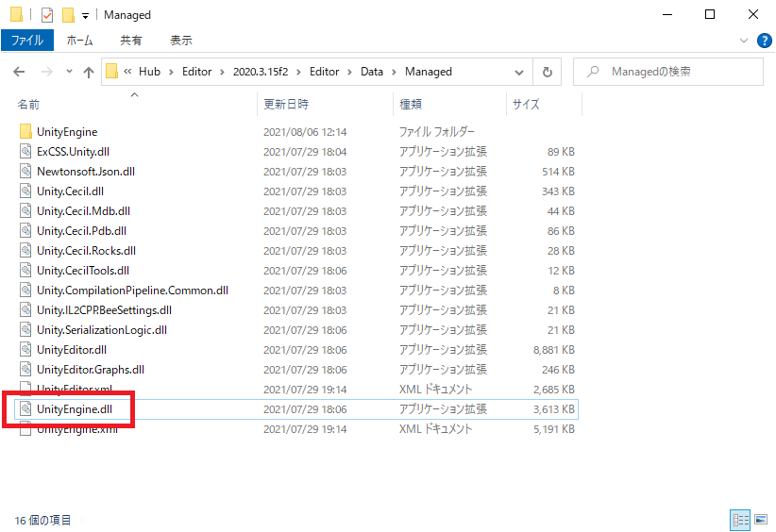Click the 2,685 KB size cell
This screenshot has width=776, height=532.
[554, 390]
